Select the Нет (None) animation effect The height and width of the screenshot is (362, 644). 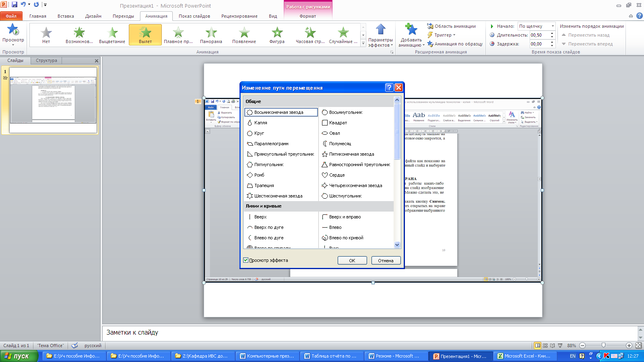tap(46, 35)
